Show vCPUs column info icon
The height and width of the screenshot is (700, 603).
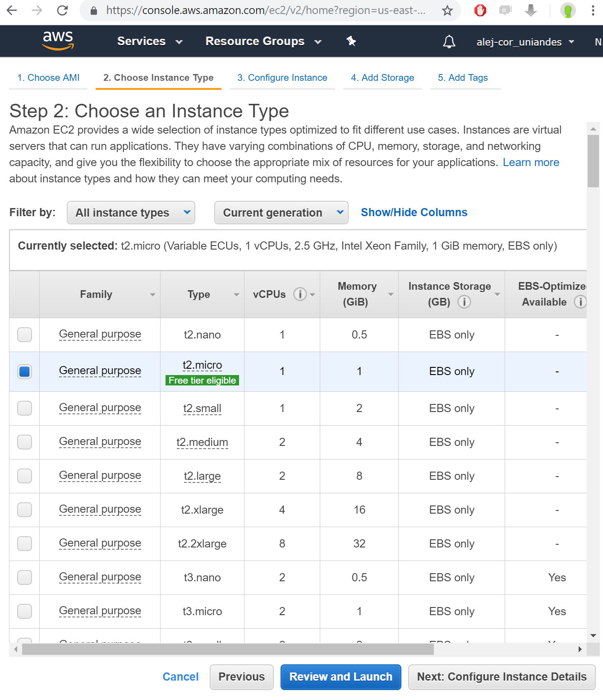[x=299, y=294]
